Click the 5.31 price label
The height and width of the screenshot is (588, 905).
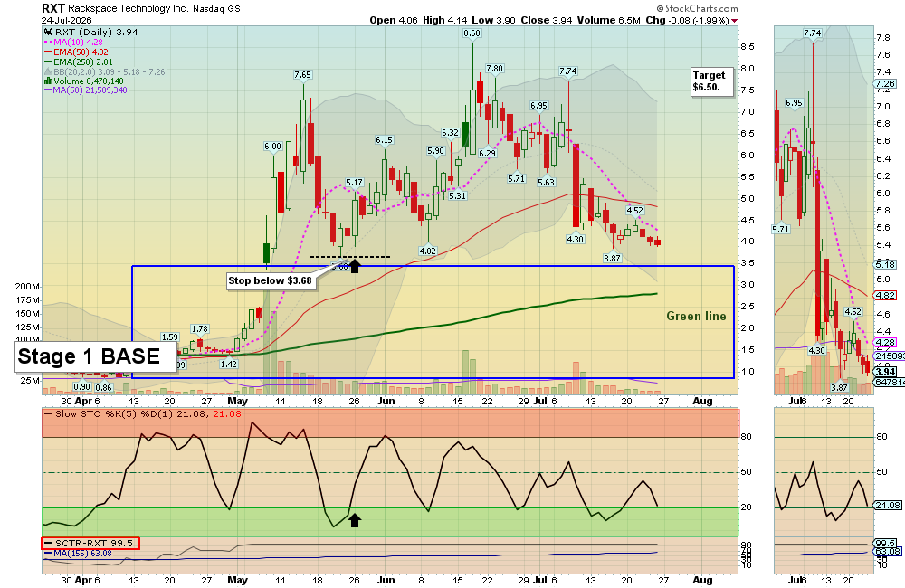(x=458, y=195)
